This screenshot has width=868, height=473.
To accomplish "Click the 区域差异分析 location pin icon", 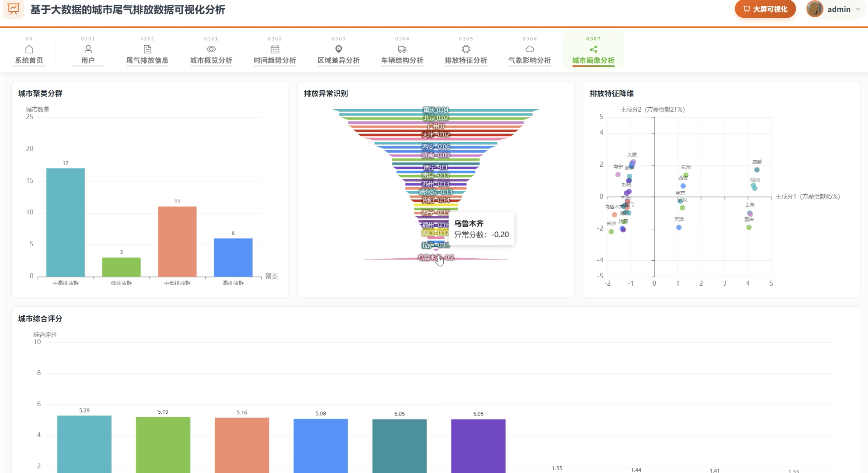I will 339,49.
